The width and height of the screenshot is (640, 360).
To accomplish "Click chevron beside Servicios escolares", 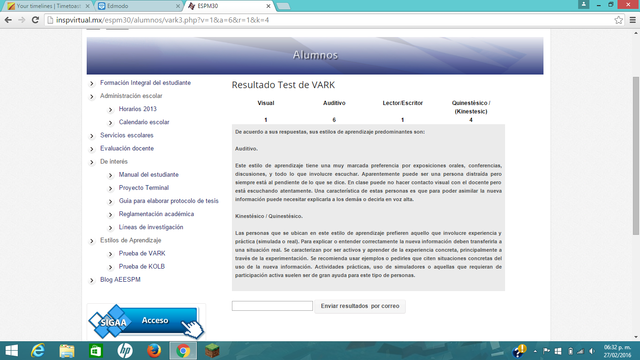I will click(91, 136).
